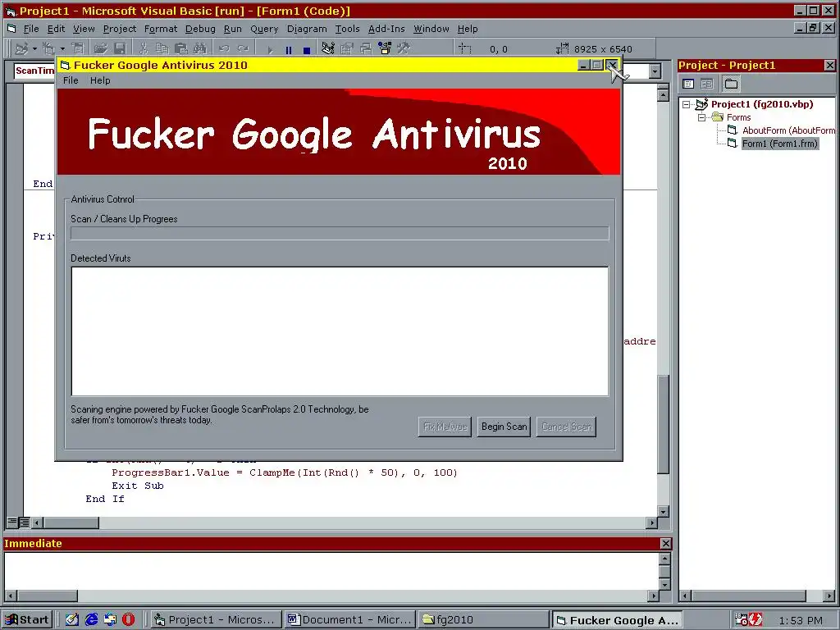Click the Open Project folder icon

coord(101,48)
